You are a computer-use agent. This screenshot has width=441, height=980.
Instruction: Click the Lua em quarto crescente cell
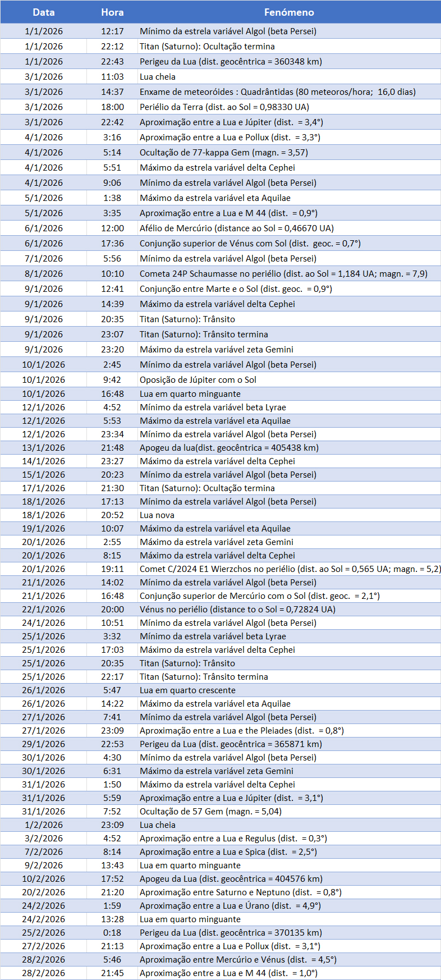coord(187,690)
